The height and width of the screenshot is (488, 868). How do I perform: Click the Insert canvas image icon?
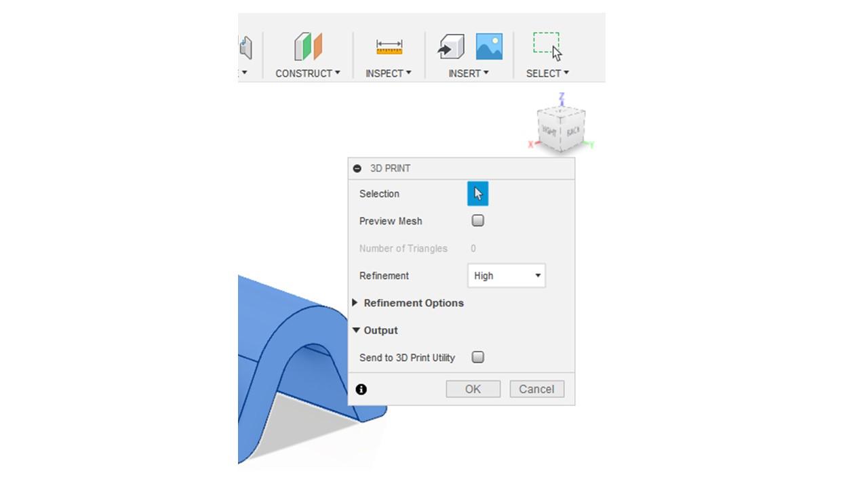pyautogui.click(x=489, y=47)
